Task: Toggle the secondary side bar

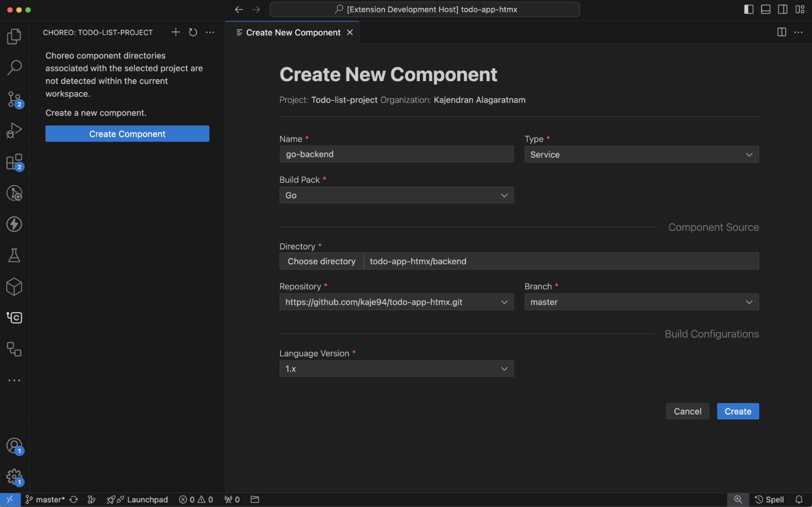Action: [783, 9]
